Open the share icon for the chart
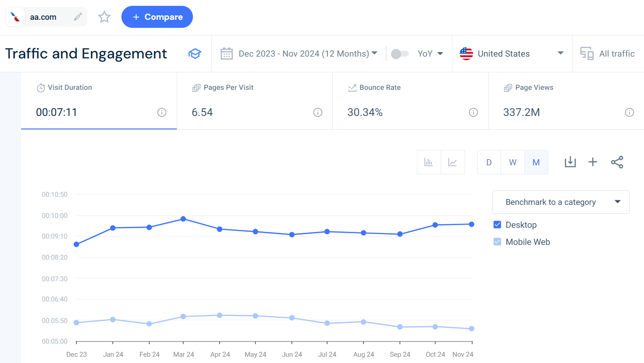The height and width of the screenshot is (363, 644). click(617, 162)
